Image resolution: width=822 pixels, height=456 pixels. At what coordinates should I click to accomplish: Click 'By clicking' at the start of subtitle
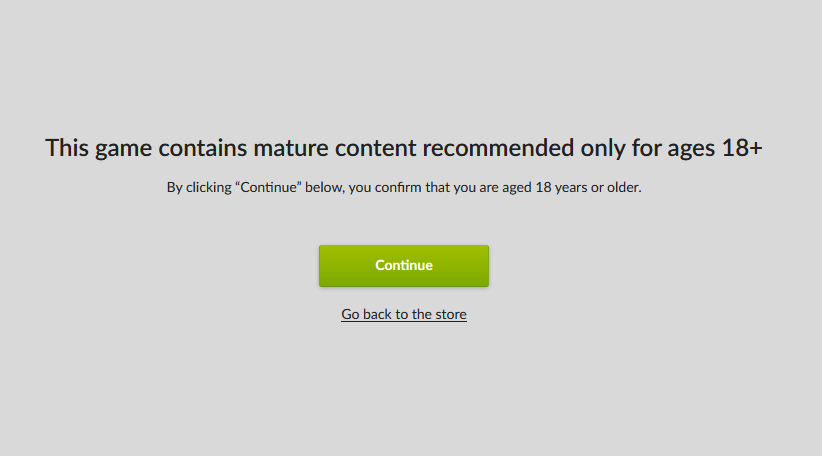pyautogui.click(x=199, y=187)
